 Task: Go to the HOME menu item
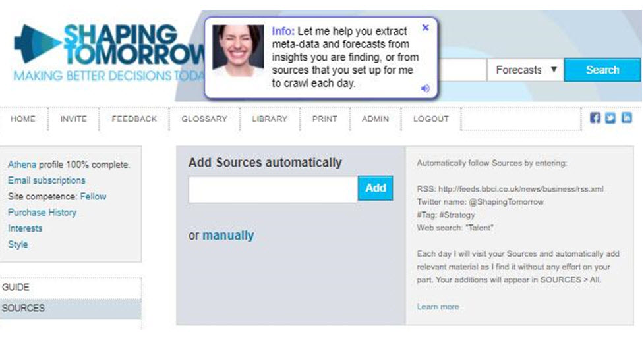pyautogui.click(x=22, y=119)
